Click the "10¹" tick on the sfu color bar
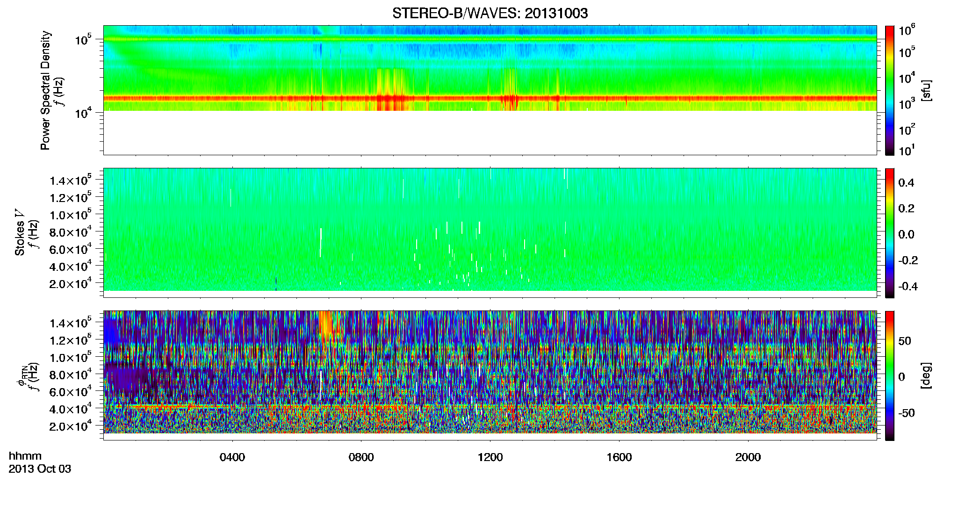980x505 pixels. tap(907, 150)
